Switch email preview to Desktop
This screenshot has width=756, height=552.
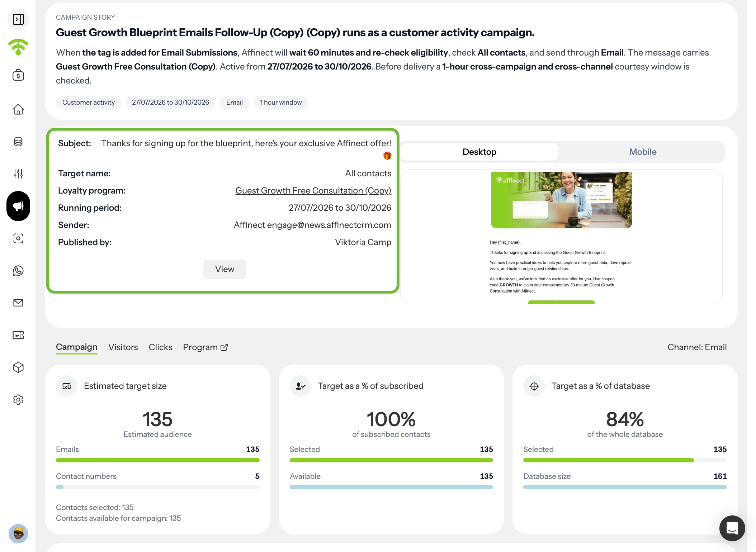pos(479,152)
